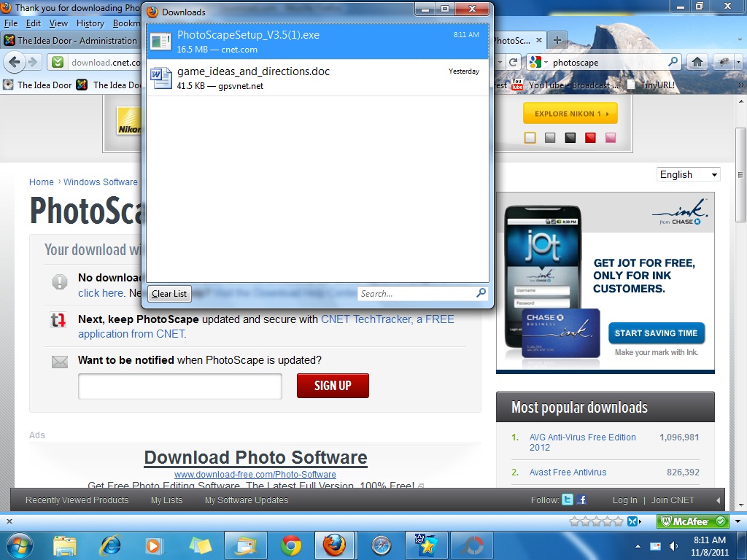Show hidden system tray icons

638,546
